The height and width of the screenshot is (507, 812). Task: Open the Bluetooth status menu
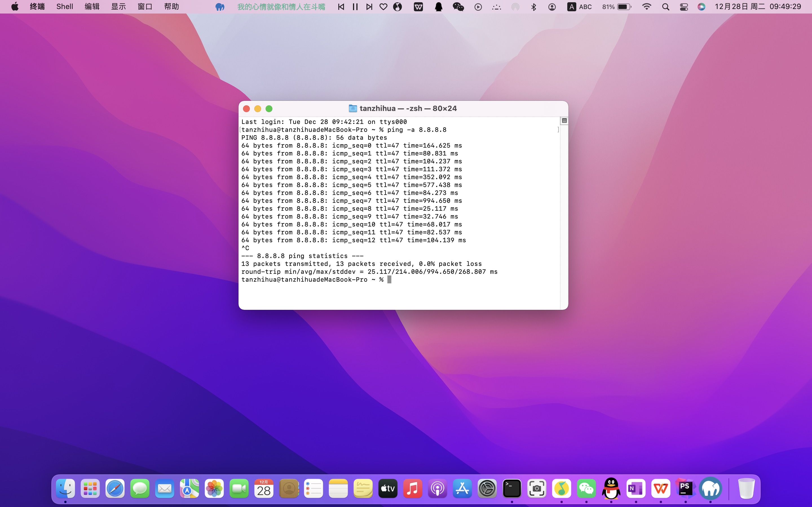[x=533, y=7]
